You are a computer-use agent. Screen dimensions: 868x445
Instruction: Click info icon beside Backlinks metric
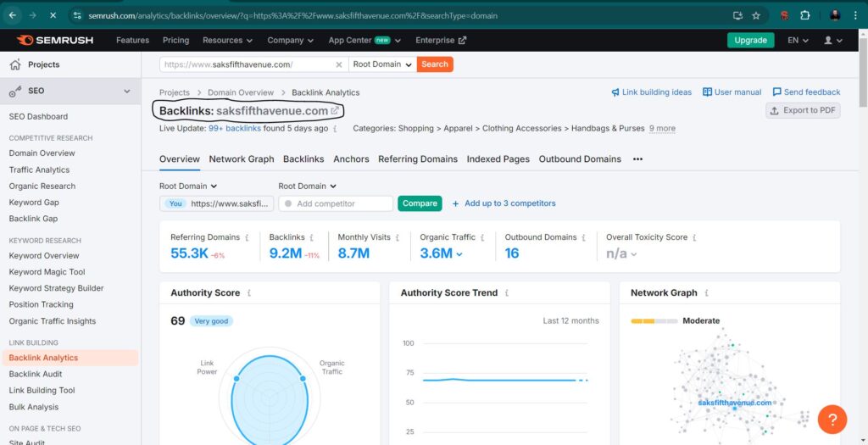pos(312,237)
